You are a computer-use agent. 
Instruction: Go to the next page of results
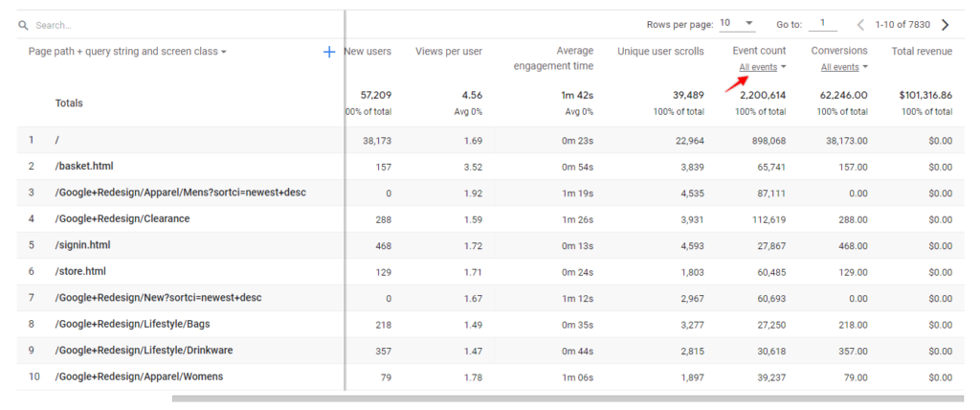coord(945,25)
